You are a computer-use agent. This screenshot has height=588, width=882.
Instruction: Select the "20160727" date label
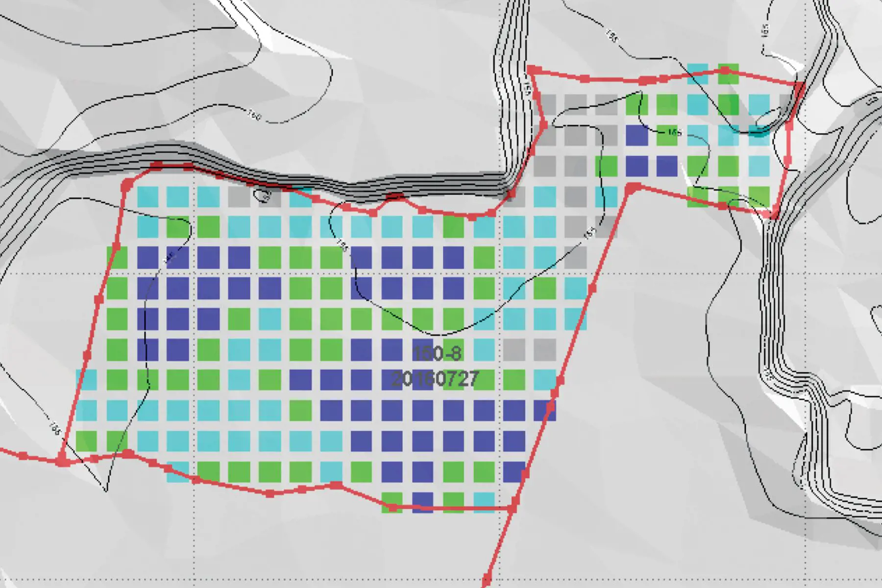(435, 379)
